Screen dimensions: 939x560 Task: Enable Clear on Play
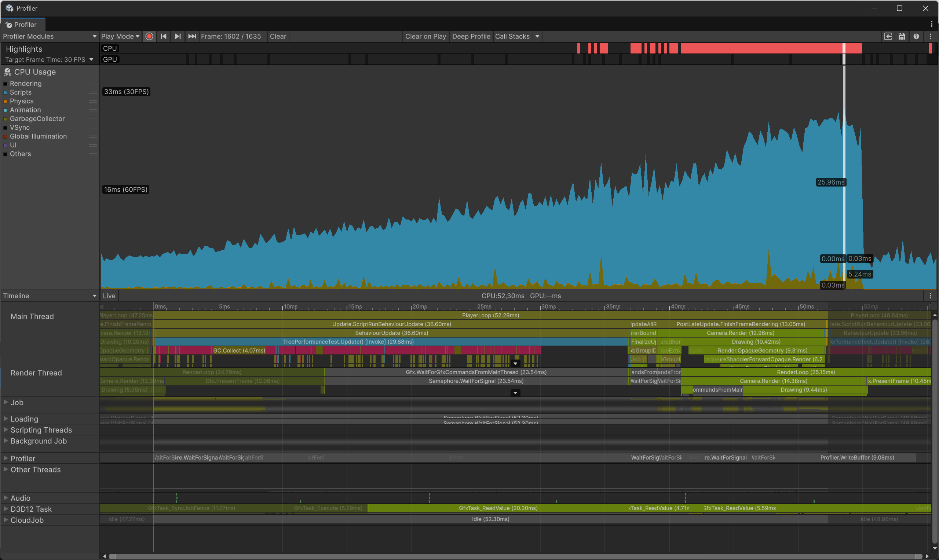tap(425, 36)
